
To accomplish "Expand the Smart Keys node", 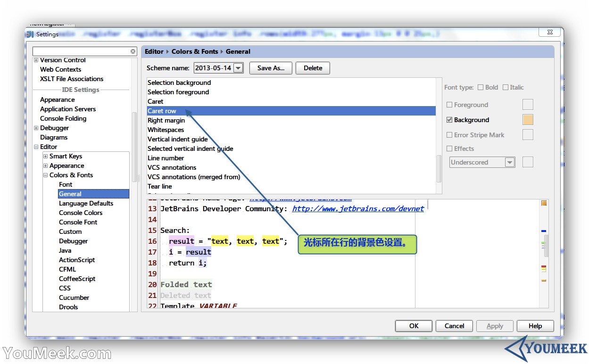I will pyautogui.click(x=45, y=156).
